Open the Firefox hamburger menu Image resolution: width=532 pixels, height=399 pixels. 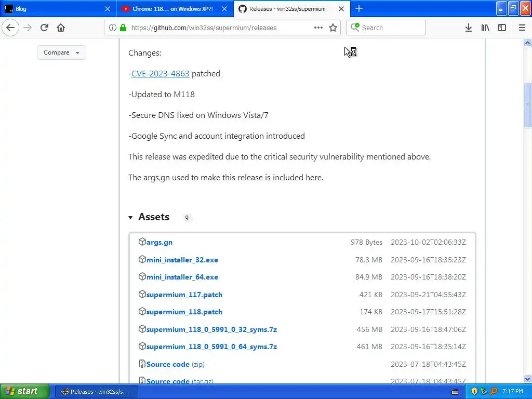pos(522,28)
